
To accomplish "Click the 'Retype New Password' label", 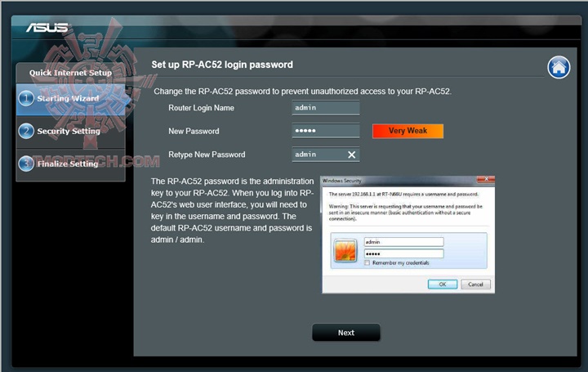I will click(x=207, y=155).
